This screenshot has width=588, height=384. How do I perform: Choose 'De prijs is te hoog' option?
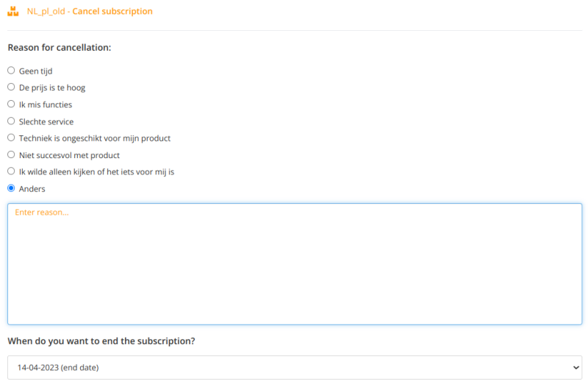click(x=11, y=87)
